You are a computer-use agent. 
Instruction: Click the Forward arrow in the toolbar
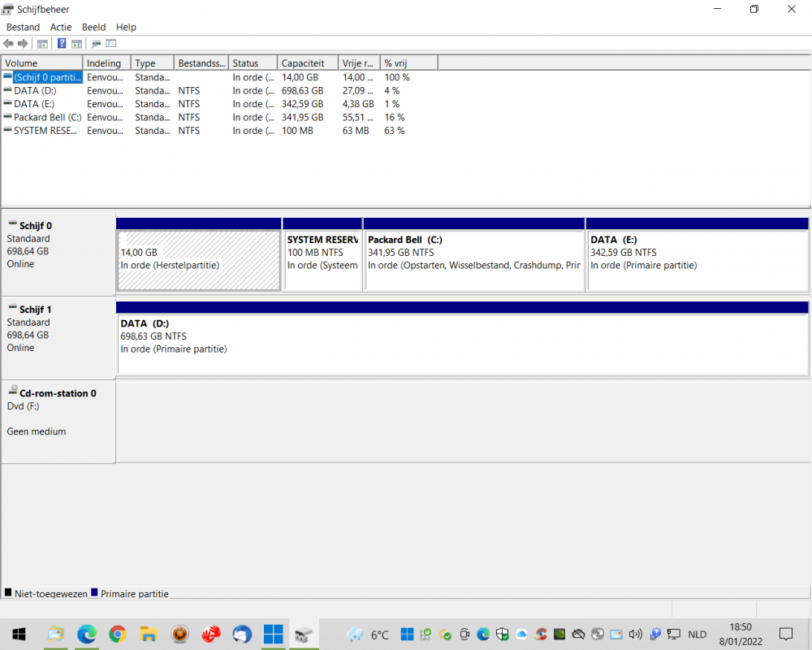pos(24,44)
